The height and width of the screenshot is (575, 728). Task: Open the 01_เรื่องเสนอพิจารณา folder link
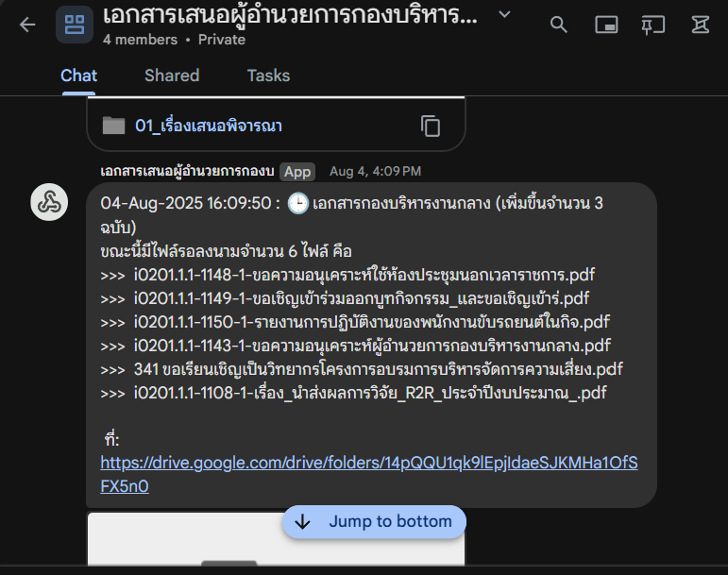[209, 126]
